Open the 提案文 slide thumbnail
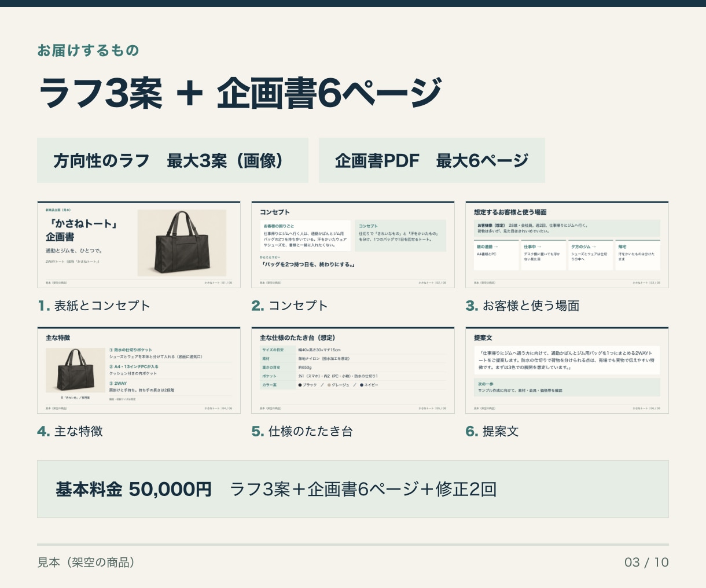 click(x=567, y=370)
